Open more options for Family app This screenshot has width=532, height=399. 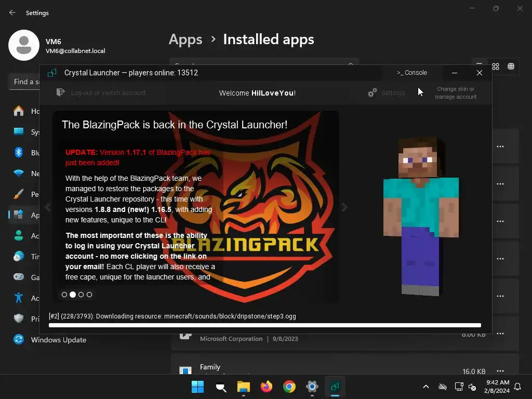[500, 371]
